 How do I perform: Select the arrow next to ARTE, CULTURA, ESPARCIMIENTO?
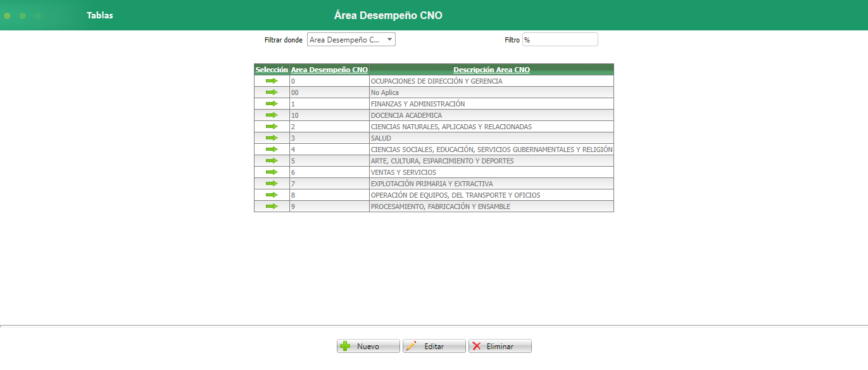pyautogui.click(x=272, y=160)
